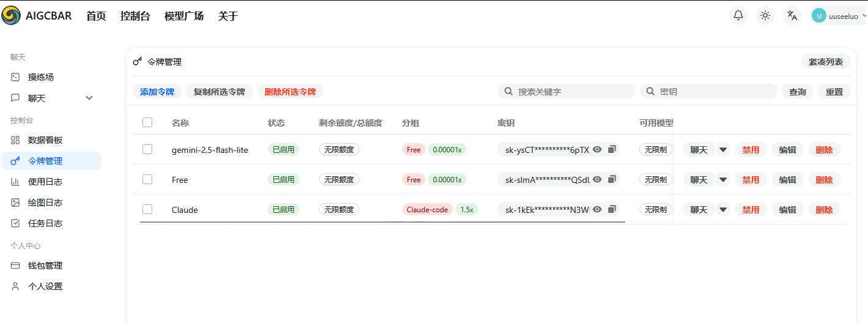The image size is (868, 323).
Task: Start 聊天 with the Claude token
Action: coord(699,210)
